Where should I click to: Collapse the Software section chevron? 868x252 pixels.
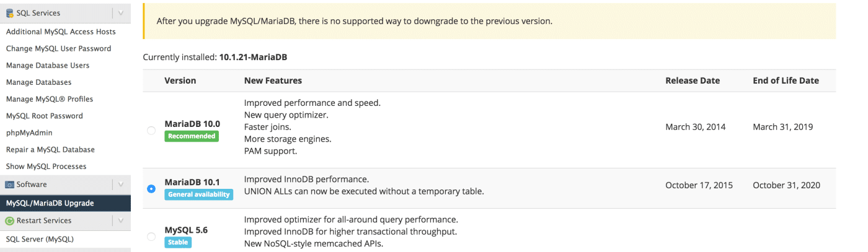tap(120, 185)
